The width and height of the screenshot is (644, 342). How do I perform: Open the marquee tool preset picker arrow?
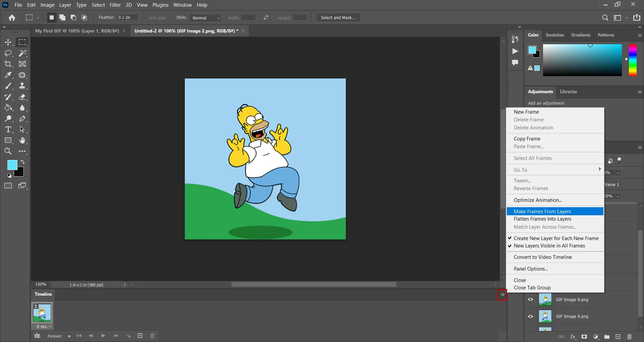tap(38, 18)
